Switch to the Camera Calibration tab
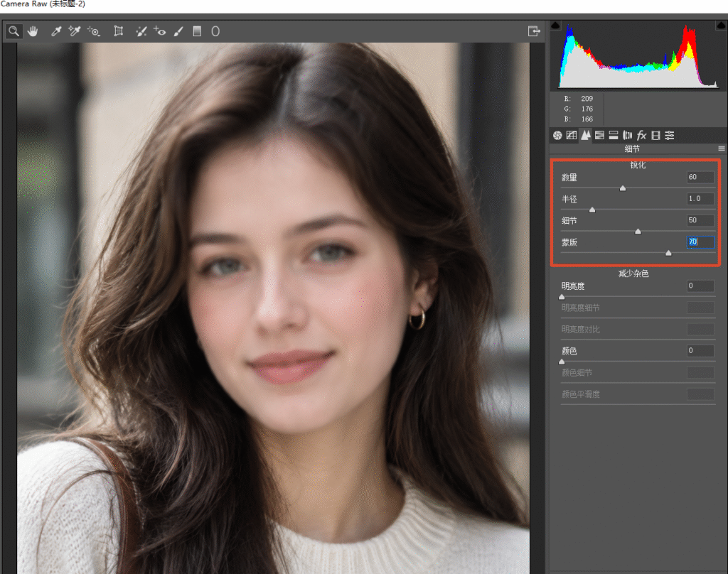Screen dimensions: 728x574 click(655, 135)
